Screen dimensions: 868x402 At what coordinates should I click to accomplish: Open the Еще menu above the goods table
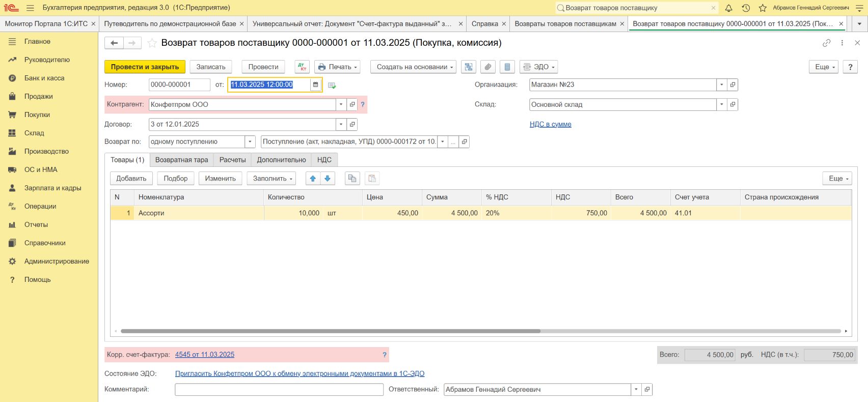(837, 179)
